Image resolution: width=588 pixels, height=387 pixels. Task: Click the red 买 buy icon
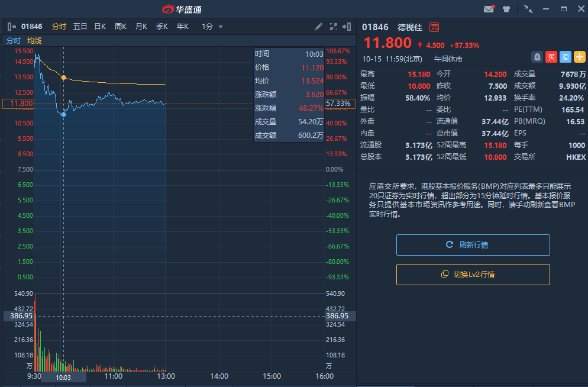tap(551, 57)
